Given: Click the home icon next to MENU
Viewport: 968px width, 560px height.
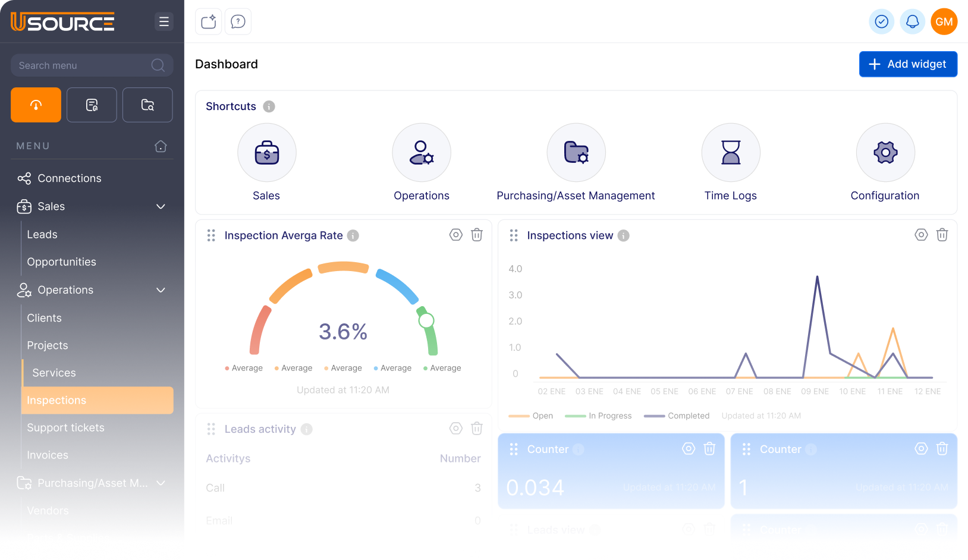Looking at the screenshot, I should [161, 146].
